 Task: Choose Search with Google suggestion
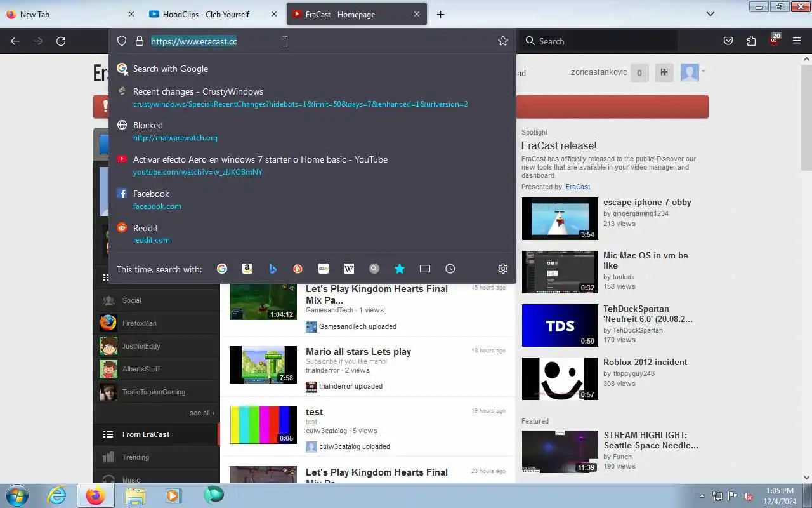[x=312, y=69]
